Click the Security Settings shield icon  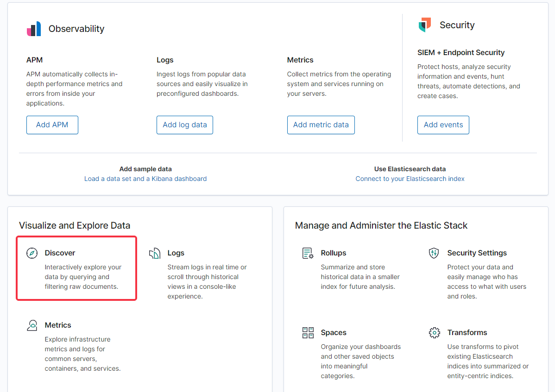pyautogui.click(x=434, y=253)
